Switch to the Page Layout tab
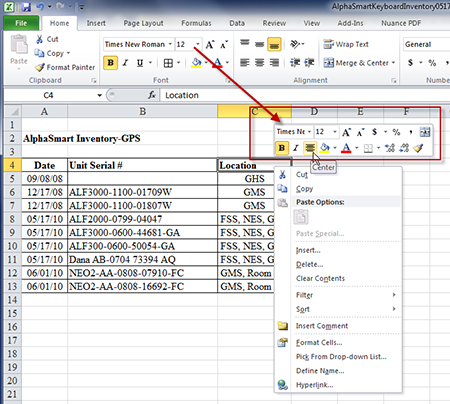The width and height of the screenshot is (450, 404). tap(143, 23)
